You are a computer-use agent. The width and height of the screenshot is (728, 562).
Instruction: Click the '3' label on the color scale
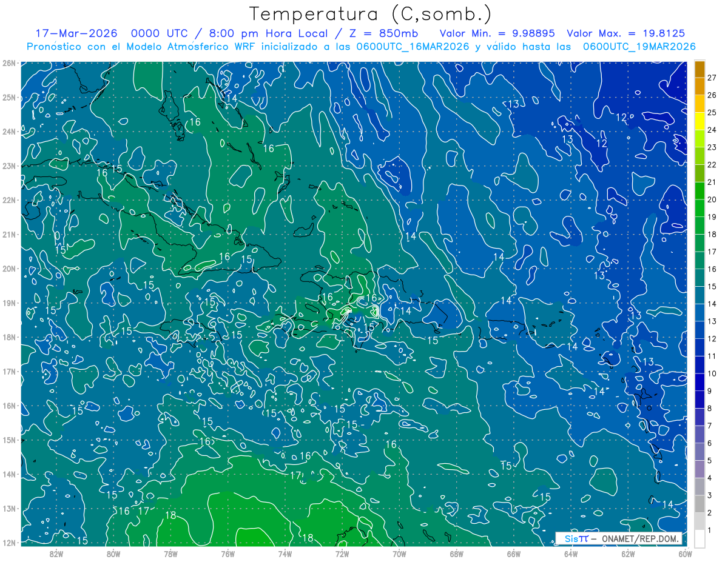(710, 495)
